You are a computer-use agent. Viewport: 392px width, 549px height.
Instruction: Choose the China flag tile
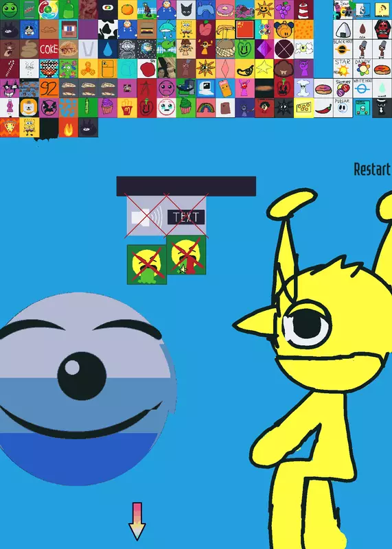pyautogui.click(x=245, y=30)
